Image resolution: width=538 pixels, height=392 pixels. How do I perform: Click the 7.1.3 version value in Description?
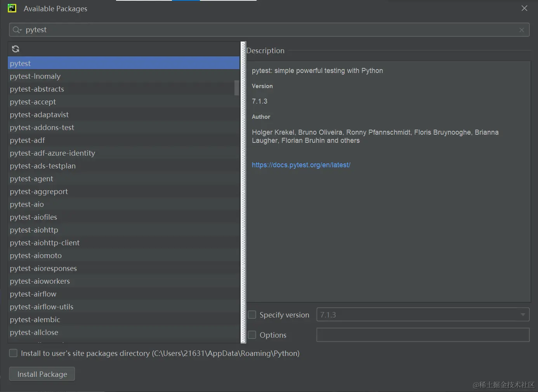click(x=260, y=101)
